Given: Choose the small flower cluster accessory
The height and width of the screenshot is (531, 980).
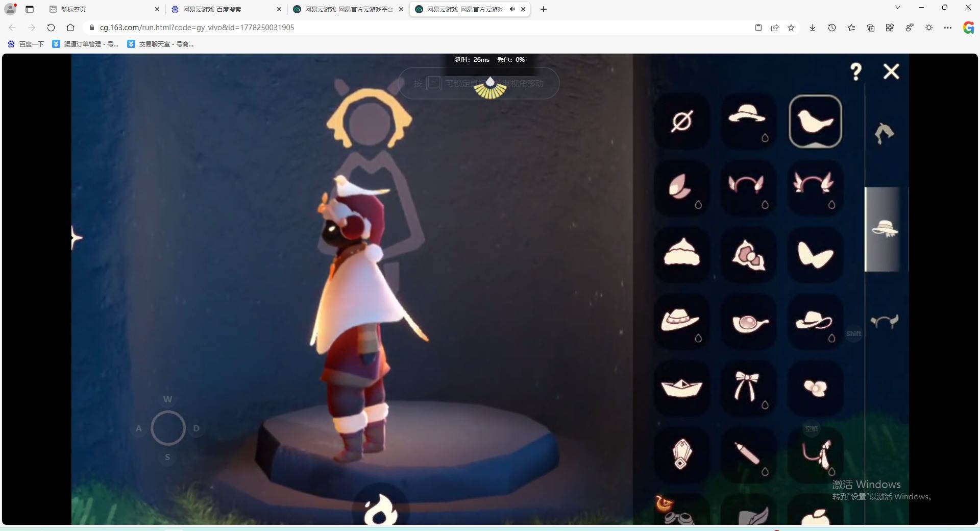Looking at the screenshot, I should (815, 388).
